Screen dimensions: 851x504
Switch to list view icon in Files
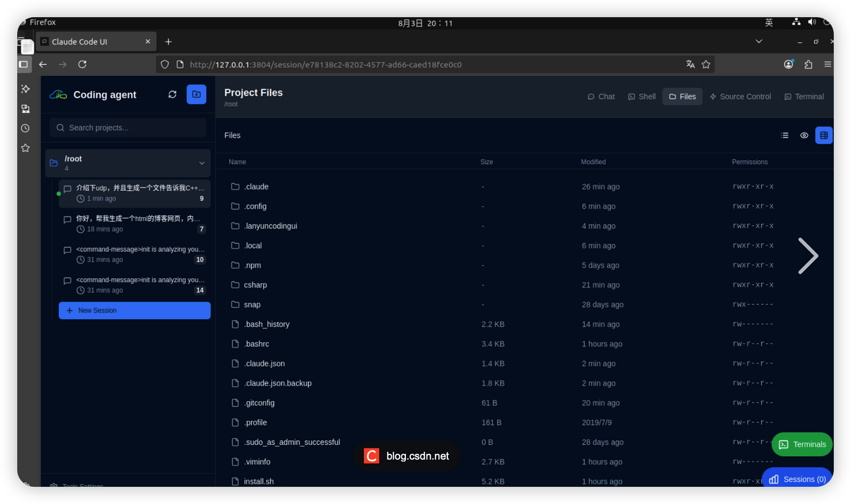point(785,135)
